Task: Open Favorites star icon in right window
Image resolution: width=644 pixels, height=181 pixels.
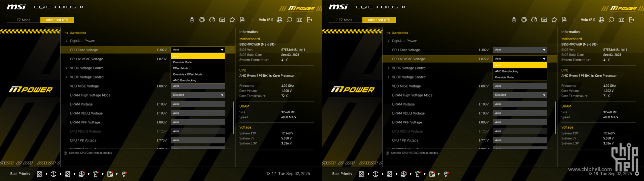Action: (554, 20)
